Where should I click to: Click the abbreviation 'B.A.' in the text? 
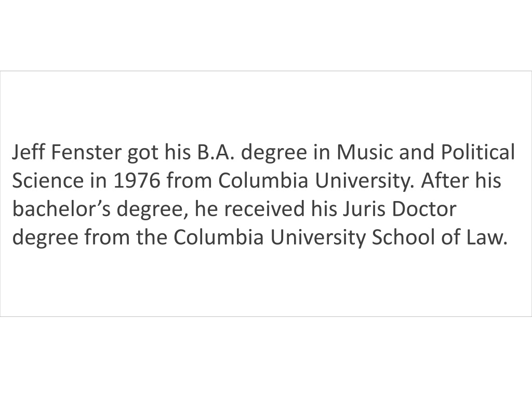(x=215, y=152)
